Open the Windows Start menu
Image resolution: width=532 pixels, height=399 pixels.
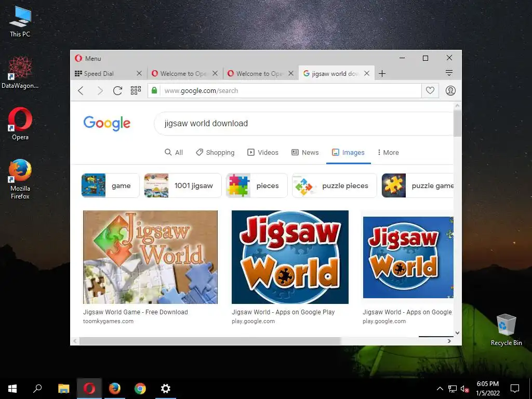12,389
